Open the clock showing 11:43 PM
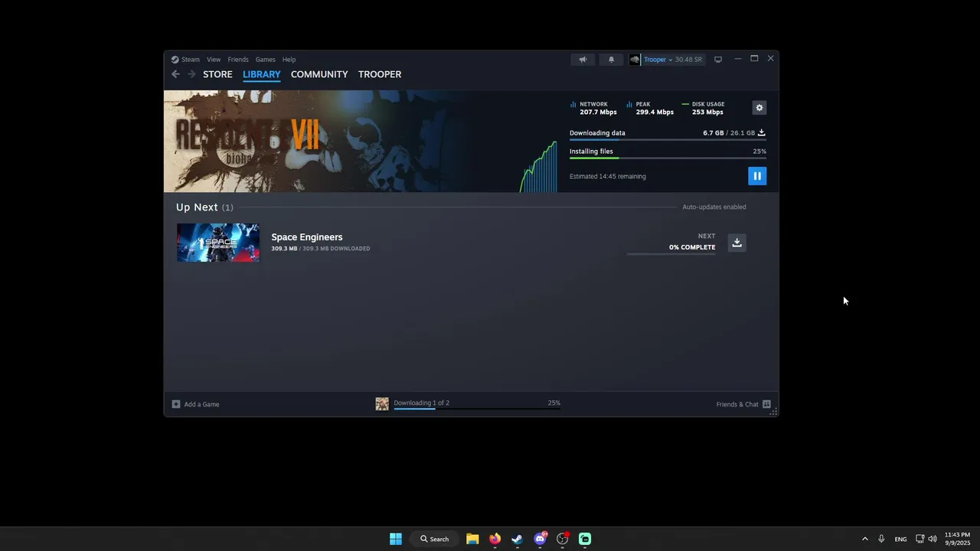This screenshot has height=551, width=980. click(957, 539)
